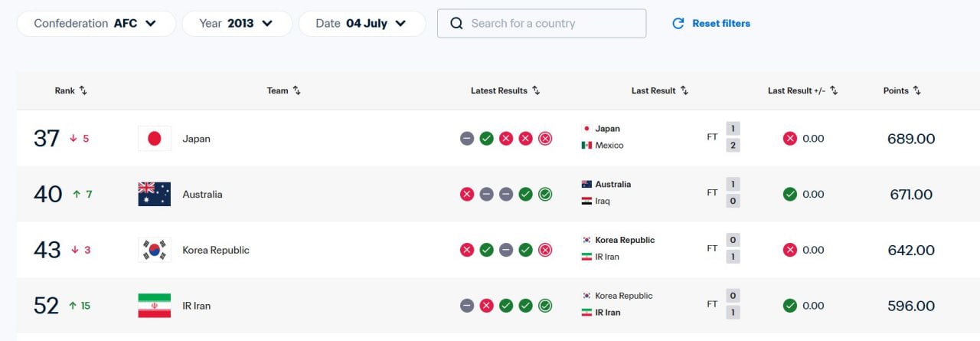This screenshot has height=341, width=980.
Task: Open Korea Republic team name link
Action: 216,250
